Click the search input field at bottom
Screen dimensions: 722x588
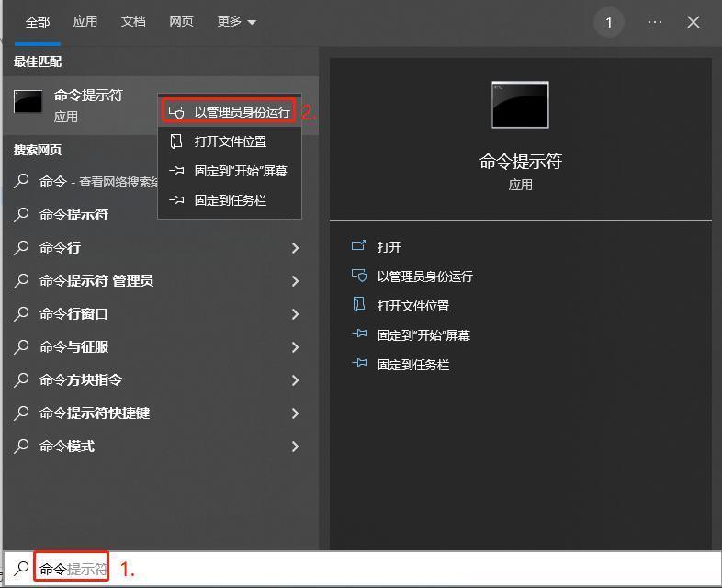point(367,569)
